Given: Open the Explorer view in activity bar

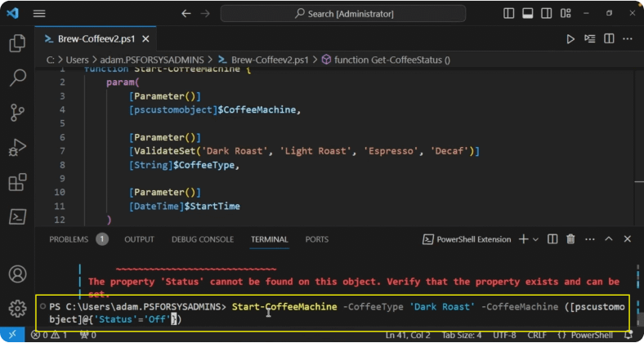Looking at the screenshot, I should (17, 43).
